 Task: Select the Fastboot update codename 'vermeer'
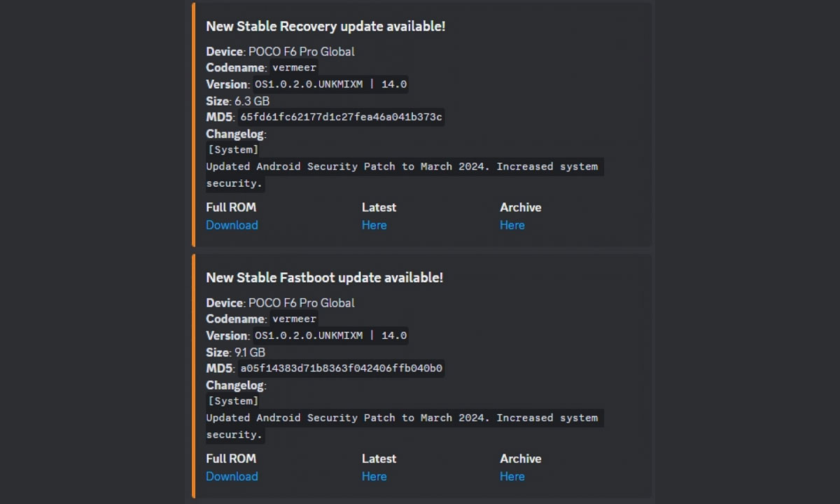[294, 319]
